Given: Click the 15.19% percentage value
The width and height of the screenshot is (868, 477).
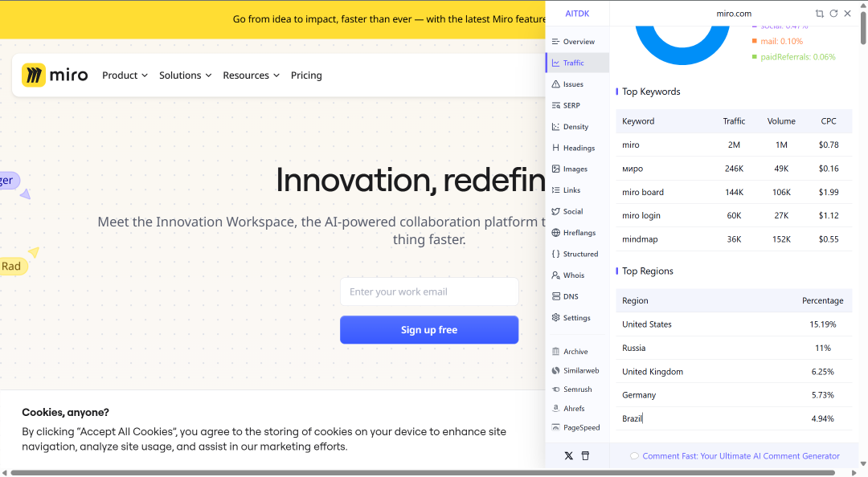Looking at the screenshot, I should click(823, 324).
